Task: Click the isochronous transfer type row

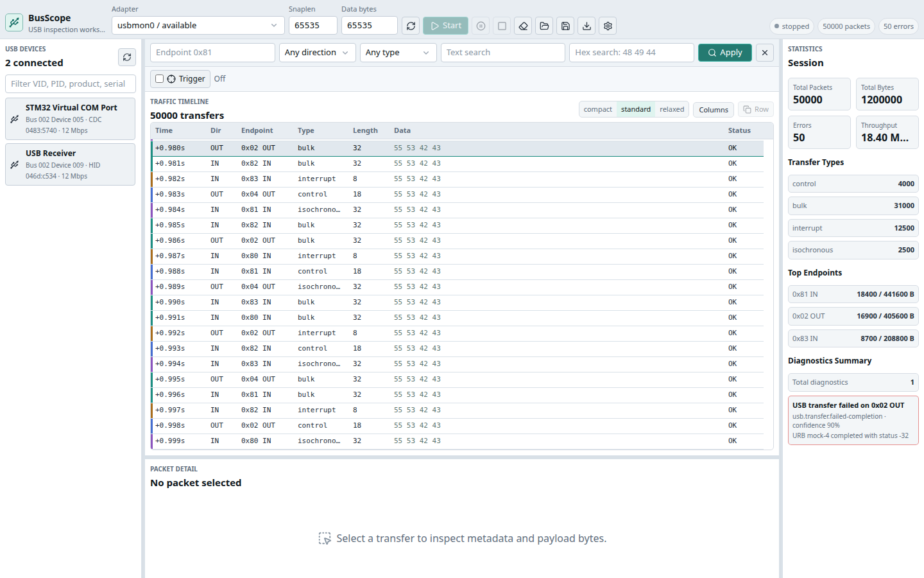Action: coord(853,250)
